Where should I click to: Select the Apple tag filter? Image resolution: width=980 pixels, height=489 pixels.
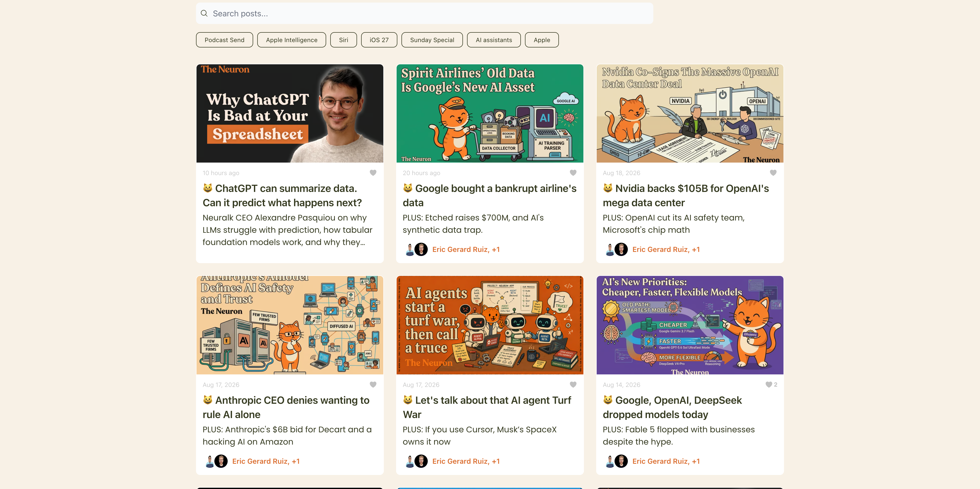pyautogui.click(x=542, y=40)
